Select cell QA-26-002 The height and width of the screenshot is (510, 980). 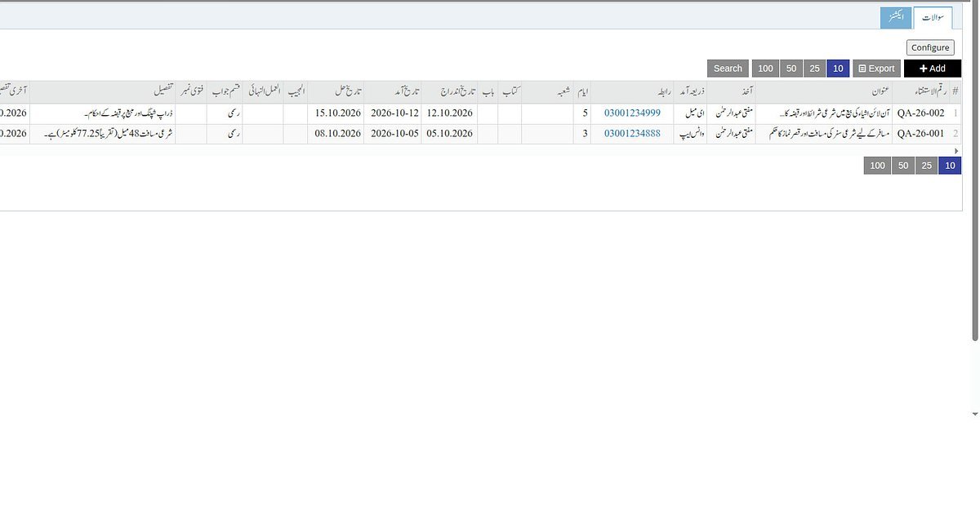(920, 113)
